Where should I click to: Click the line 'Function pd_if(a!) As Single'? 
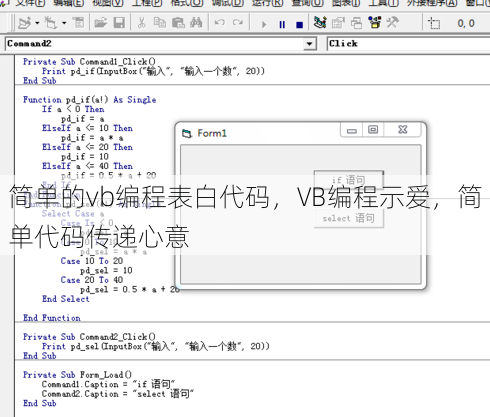point(89,100)
